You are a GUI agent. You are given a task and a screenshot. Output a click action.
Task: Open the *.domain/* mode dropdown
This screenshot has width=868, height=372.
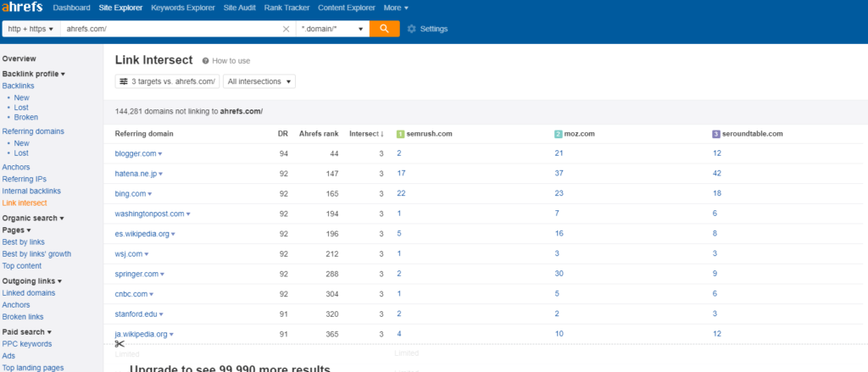(x=332, y=29)
